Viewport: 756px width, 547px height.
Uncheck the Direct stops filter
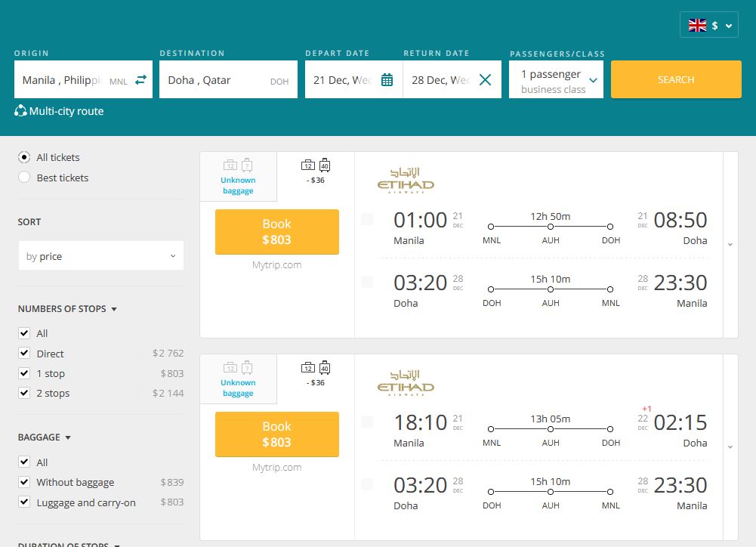click(23, 353)
